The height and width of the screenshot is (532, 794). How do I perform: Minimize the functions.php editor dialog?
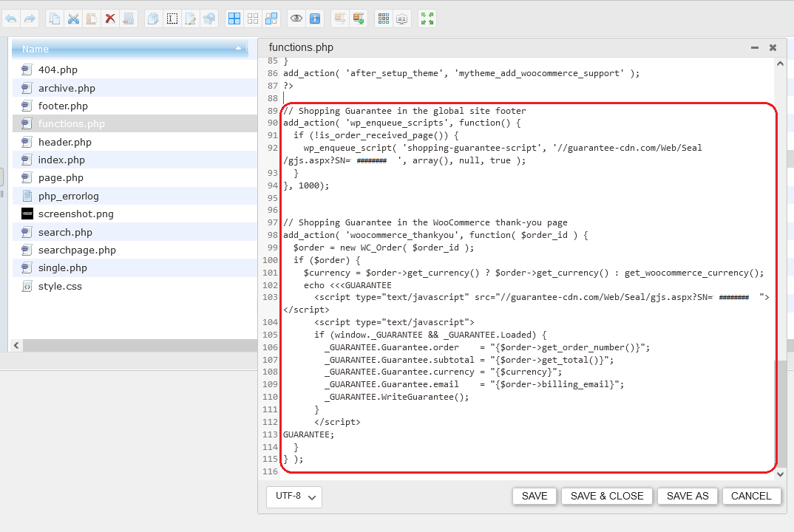pos(755,47)
